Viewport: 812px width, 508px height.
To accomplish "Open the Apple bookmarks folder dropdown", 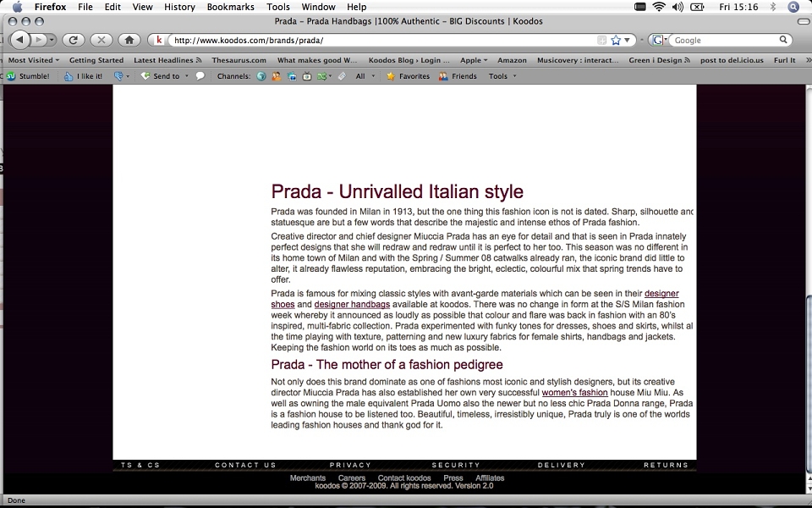I will 474,60.
